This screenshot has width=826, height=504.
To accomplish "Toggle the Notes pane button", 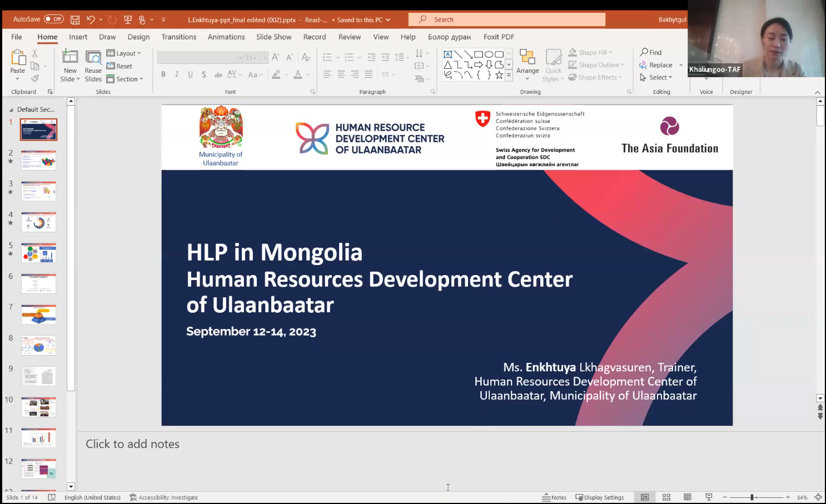I will (x=554, y=497).
